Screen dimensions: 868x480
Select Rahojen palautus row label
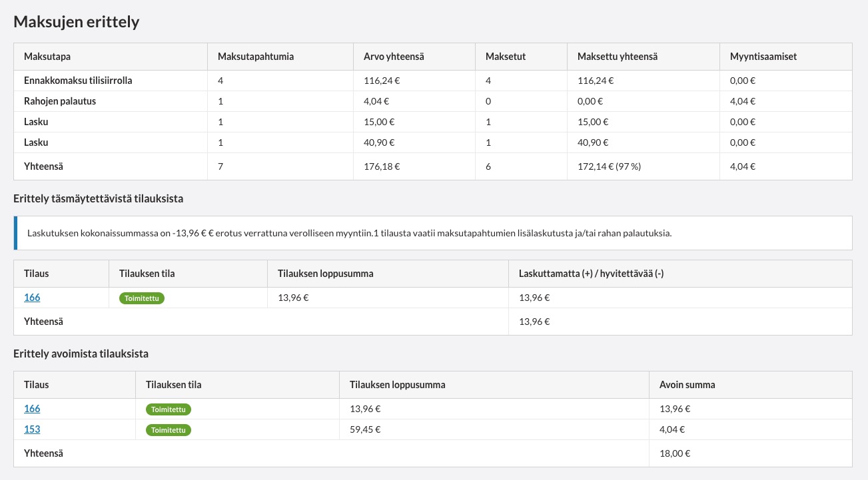[60, 101]
